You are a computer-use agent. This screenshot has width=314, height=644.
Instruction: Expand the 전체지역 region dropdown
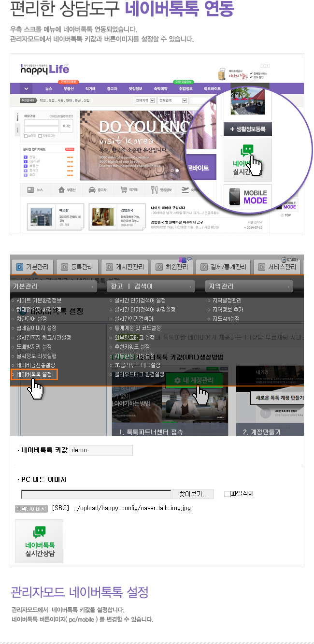pos(145,100)
